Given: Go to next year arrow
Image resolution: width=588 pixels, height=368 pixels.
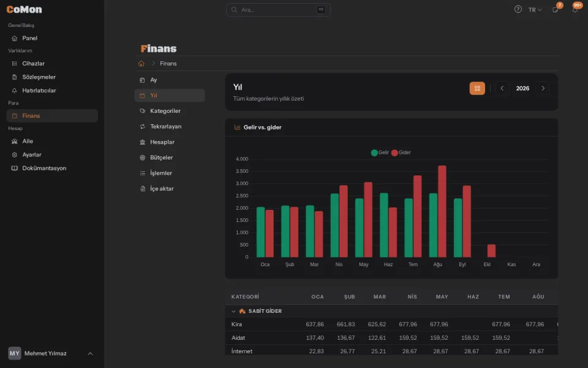Looking at the screenshot, I should click(x=543, y=88).
